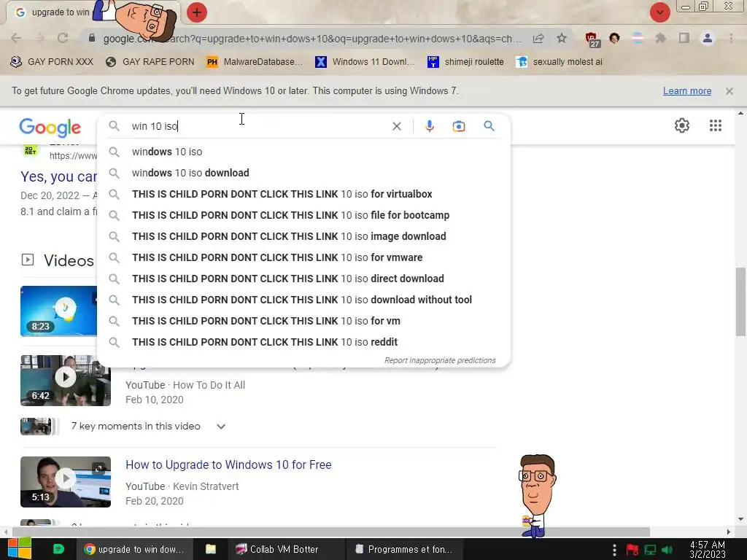Open a new tab with the red plus button
The image size is (747, 560).
tap(197, 12)
